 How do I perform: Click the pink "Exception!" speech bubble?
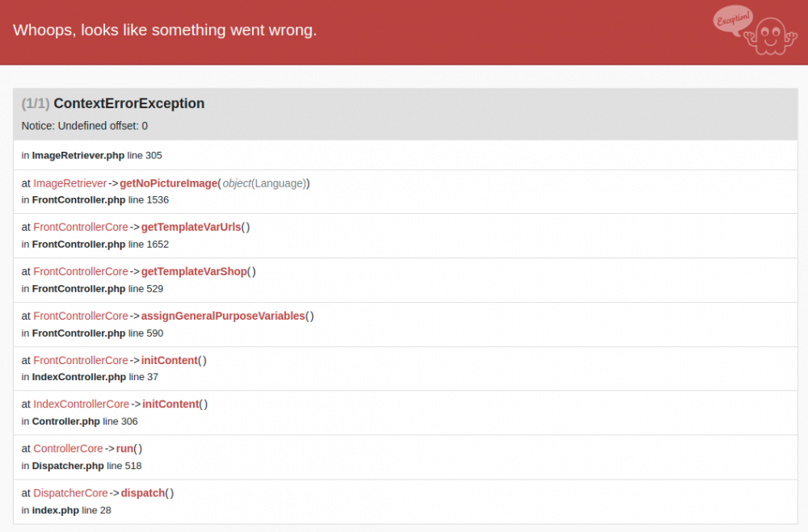(732, 19)
